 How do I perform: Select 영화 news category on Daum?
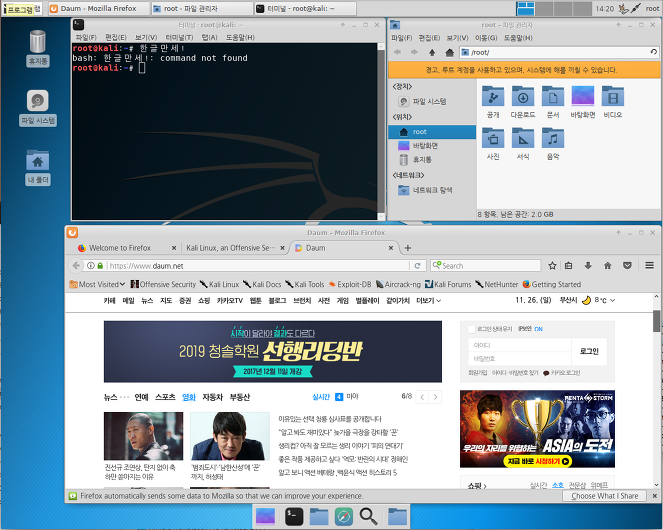tap(189, 397)
